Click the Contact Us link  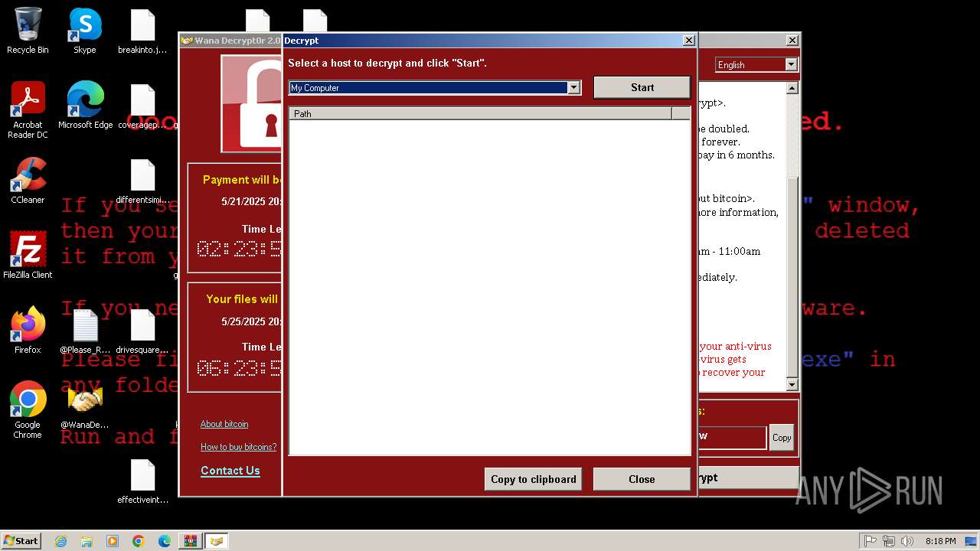(x=230, y=471)
